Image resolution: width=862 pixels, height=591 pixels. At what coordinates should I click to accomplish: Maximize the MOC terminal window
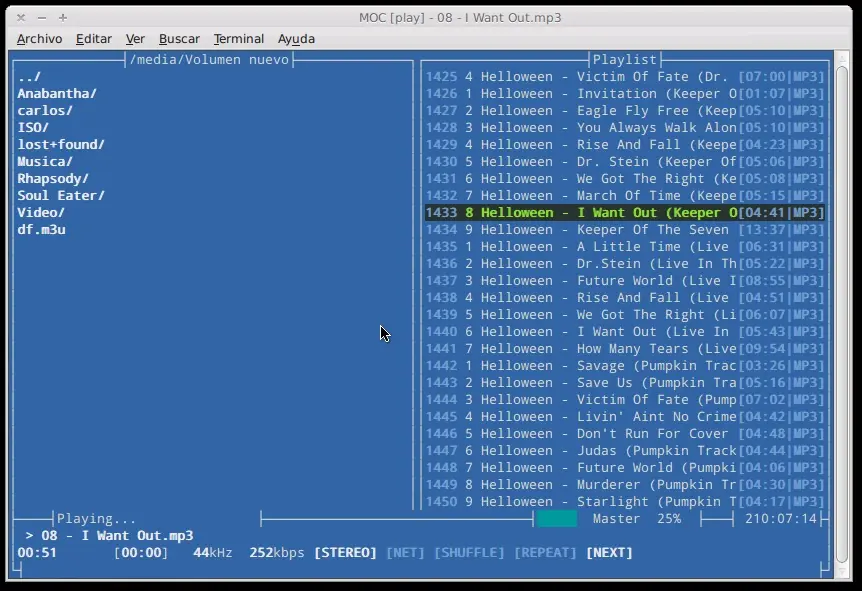(x=63, y=18)
